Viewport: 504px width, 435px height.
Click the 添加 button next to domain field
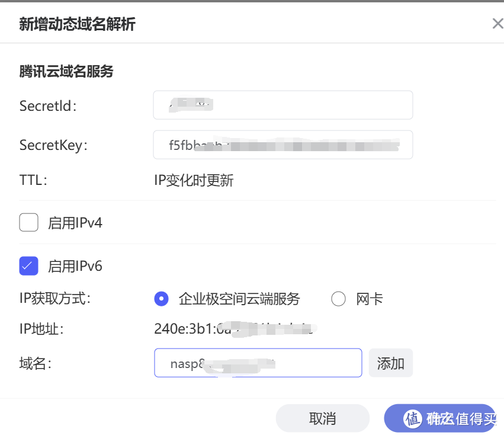[391, 363]
